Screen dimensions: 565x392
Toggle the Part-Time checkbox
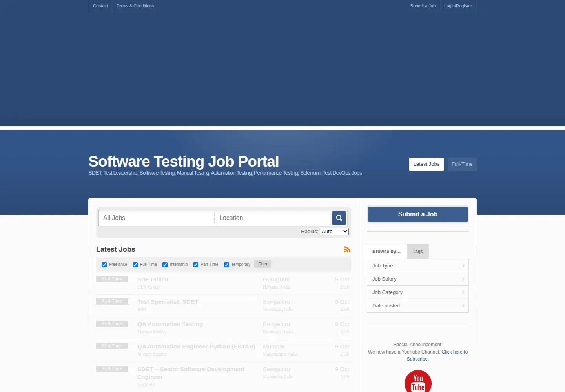(x=195, y=265)
